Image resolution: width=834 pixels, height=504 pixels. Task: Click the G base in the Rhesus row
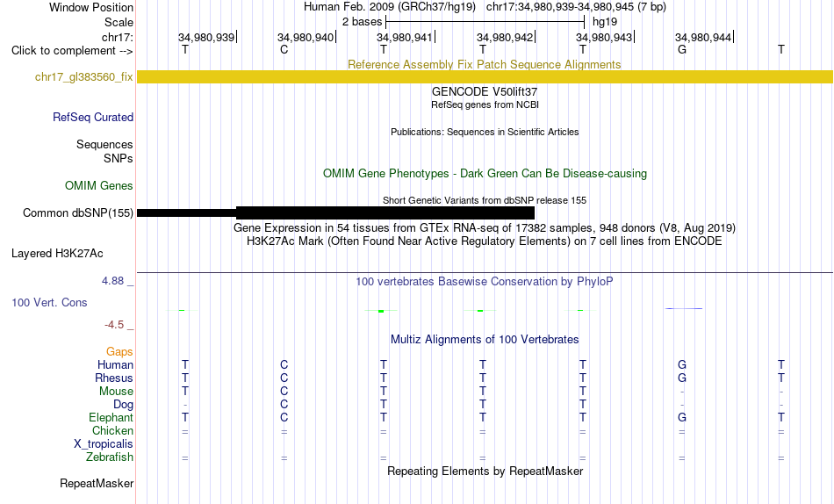click(x=682, y=378)
